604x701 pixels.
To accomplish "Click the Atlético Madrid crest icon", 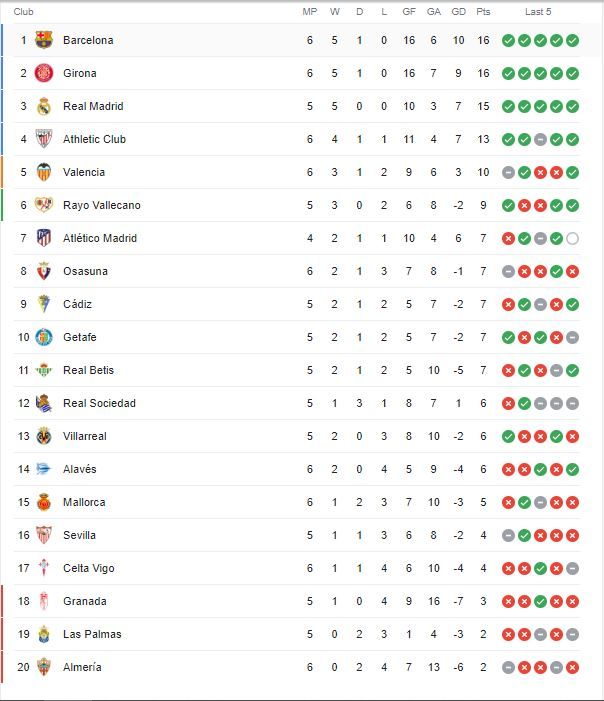I will pyautogui.click(x=44, y=238).
